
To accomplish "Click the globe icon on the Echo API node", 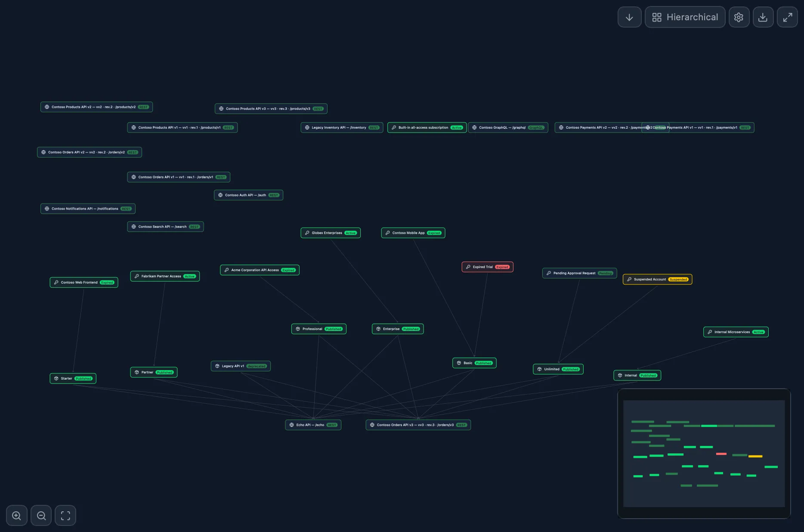I will tap(291, 425).
